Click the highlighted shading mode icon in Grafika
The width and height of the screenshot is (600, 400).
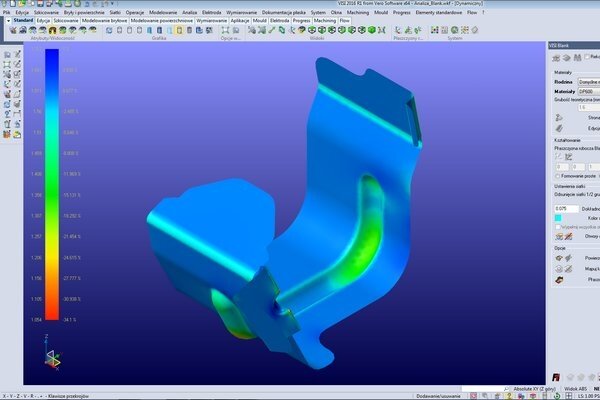click(179, 30)
